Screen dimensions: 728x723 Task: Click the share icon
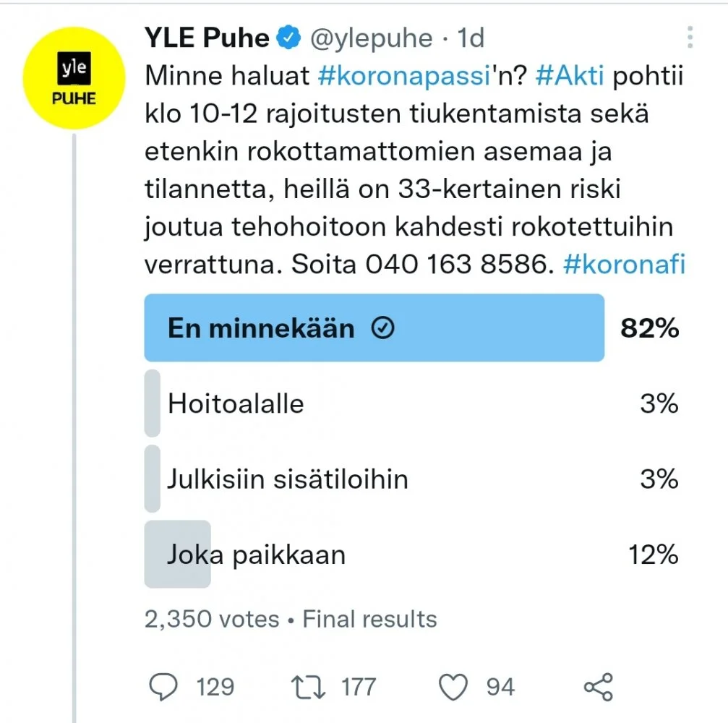(x=598, y=687)
